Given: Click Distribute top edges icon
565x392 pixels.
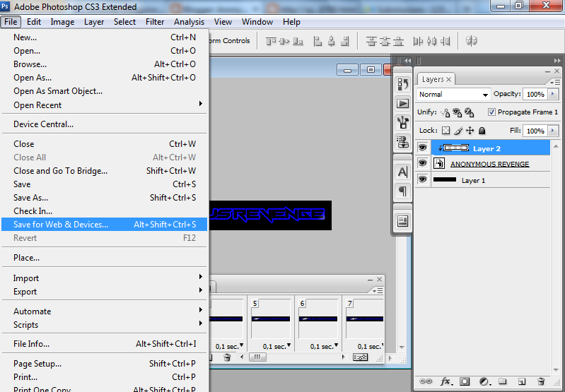Looking at the screenshot, I should click(x=371, y=42).
